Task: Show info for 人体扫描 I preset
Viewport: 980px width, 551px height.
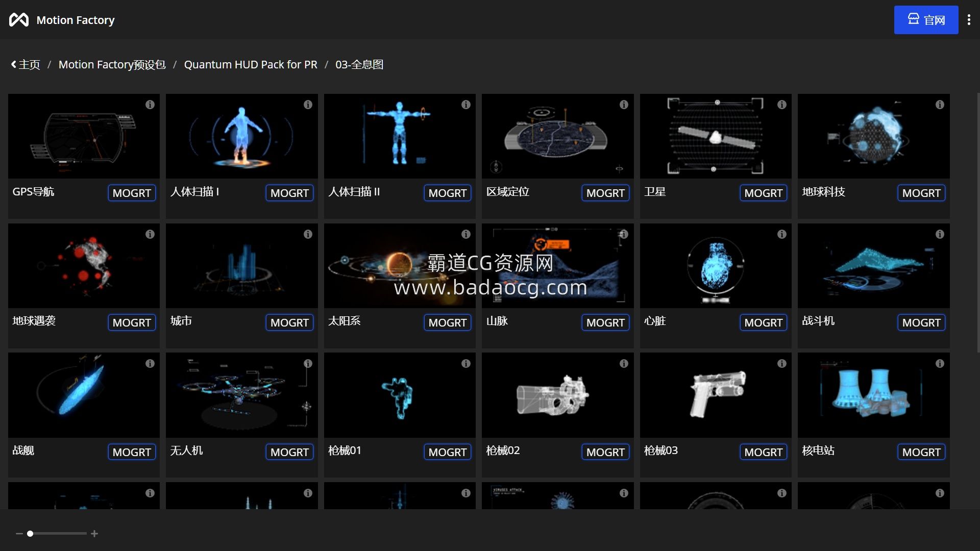Action: (308, 105)
